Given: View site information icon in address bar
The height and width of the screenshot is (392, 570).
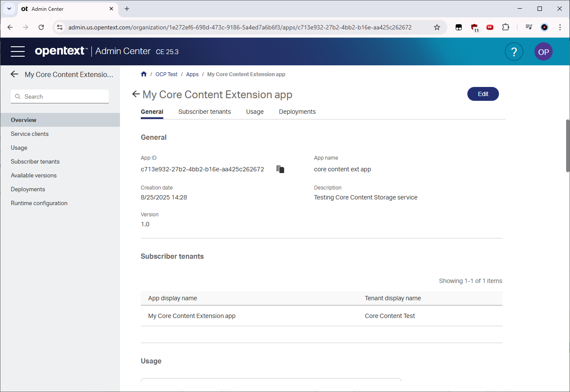Looking at the screenshot, I should click(x=60, y=27).
